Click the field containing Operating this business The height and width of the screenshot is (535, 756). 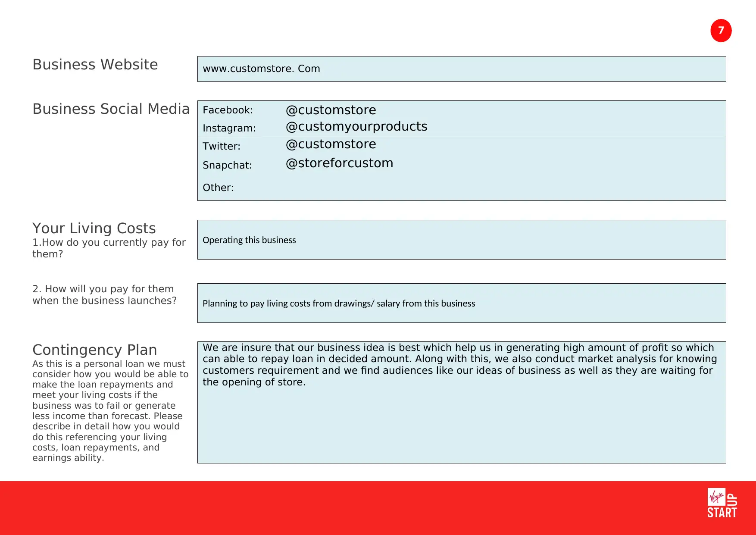pyautogui.click(x=462, y=240)
